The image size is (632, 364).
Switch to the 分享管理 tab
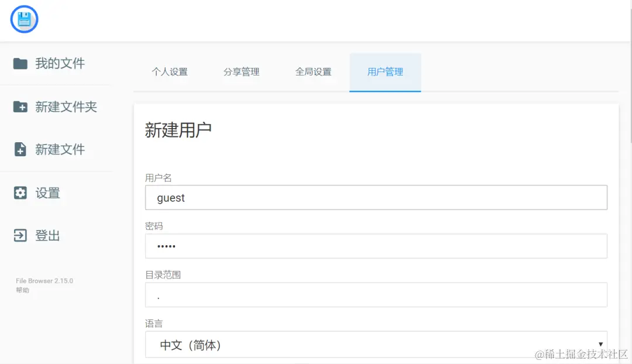[x=242, y=72]
